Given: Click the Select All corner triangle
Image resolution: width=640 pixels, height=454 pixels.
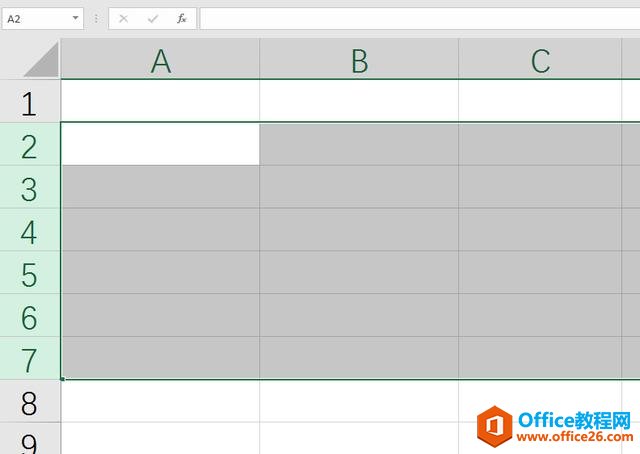Looking at the screenshot, I should pyautogui.click(x=42, y=59).
